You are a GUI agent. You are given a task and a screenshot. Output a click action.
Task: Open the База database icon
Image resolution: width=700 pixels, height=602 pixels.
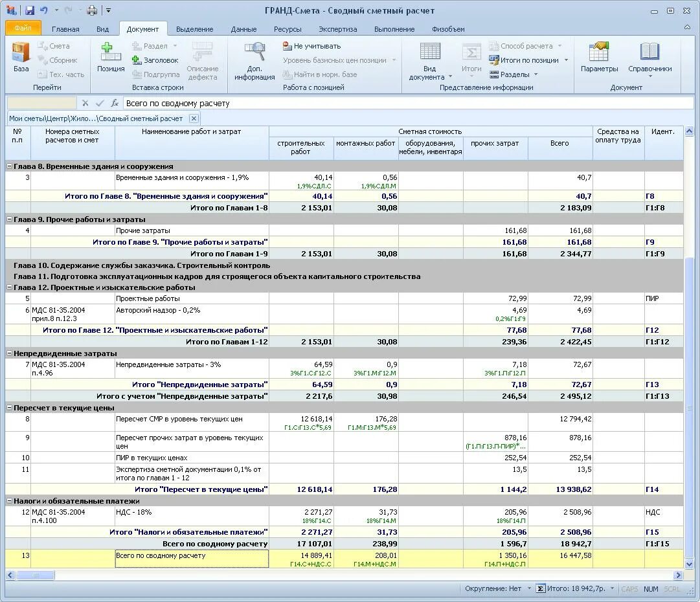pos(21,57)
